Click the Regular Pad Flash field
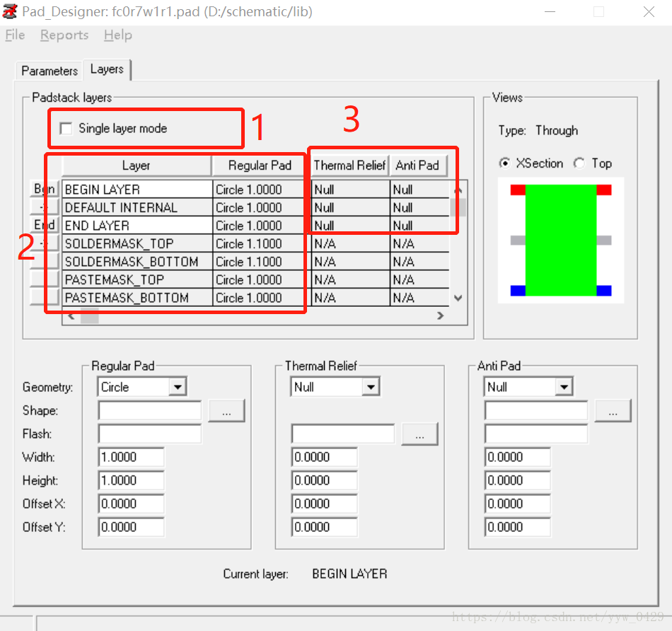 point(149,434)
